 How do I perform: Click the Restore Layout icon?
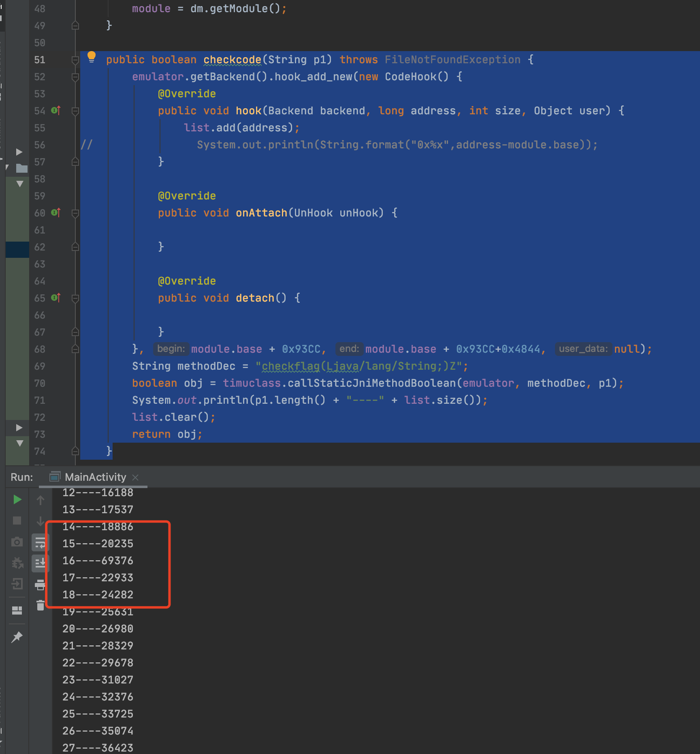click(17, 610)
